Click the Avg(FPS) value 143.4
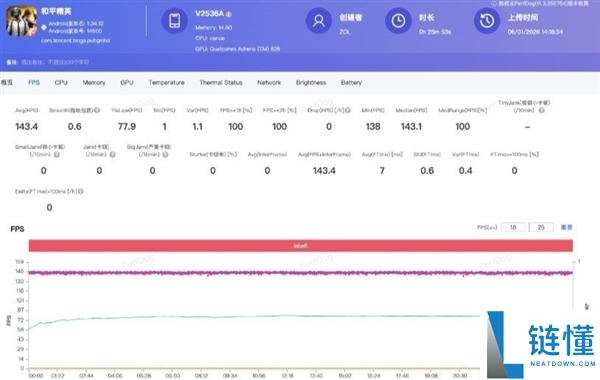 26,127
